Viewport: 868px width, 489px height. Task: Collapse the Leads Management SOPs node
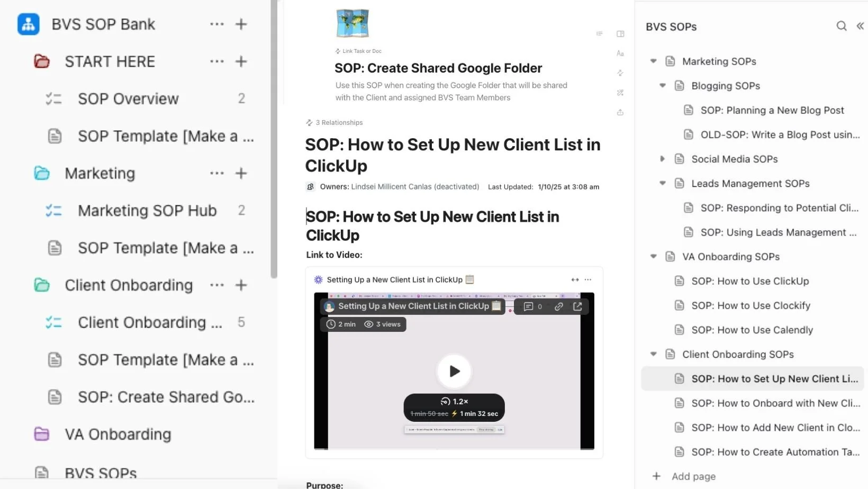point(663,183)
